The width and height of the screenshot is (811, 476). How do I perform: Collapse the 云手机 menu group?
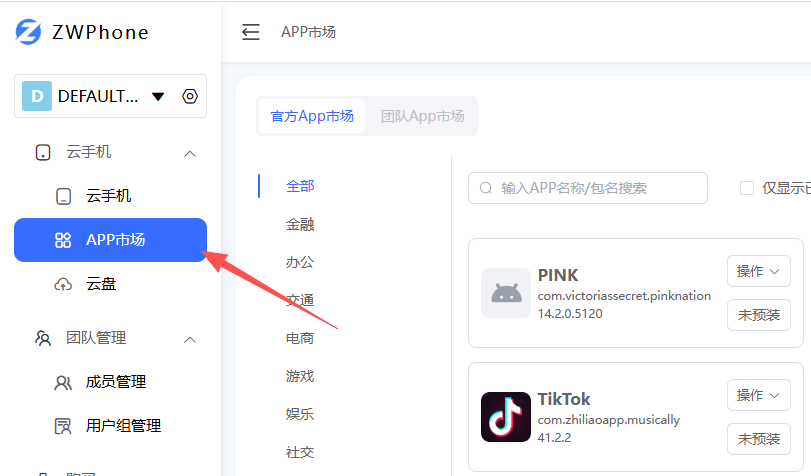pyautogui.click(x=190, y=153)
